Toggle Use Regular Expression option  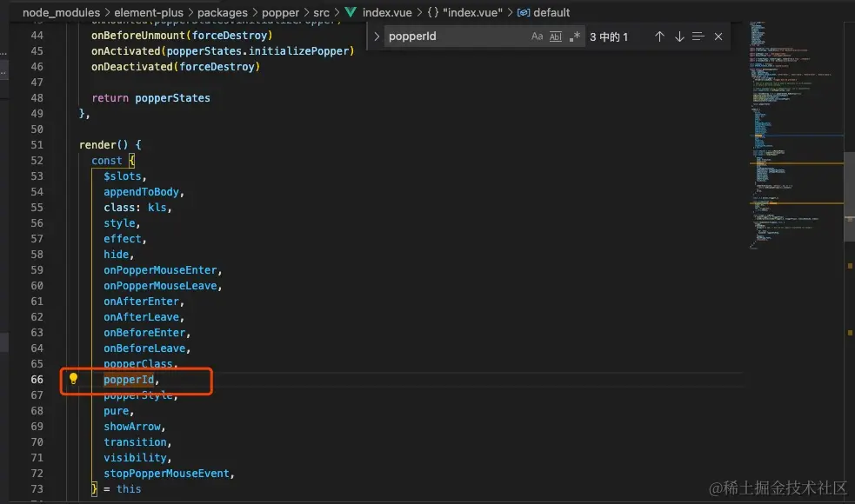click(575, 36)
